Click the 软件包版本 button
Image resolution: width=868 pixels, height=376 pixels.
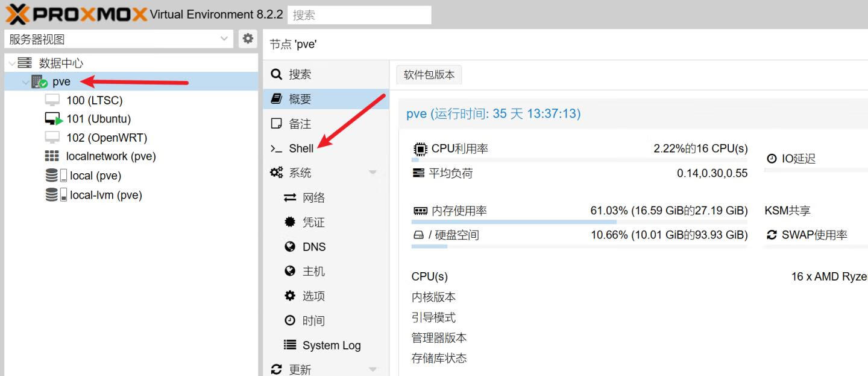tap(429, 75)
